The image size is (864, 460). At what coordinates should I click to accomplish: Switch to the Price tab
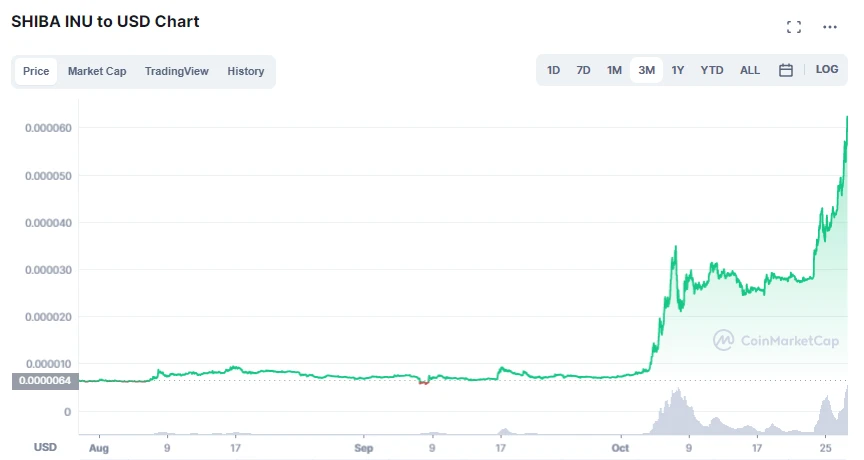click(x=36, y=71)
